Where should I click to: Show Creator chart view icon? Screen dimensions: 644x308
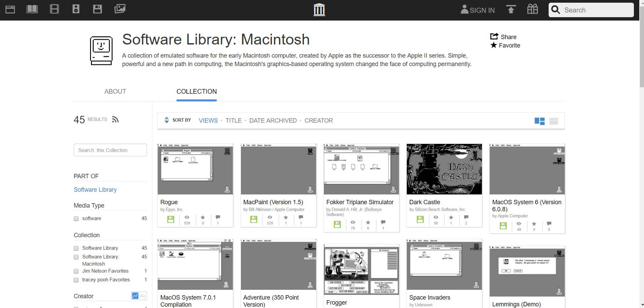[x=135, y=296]
